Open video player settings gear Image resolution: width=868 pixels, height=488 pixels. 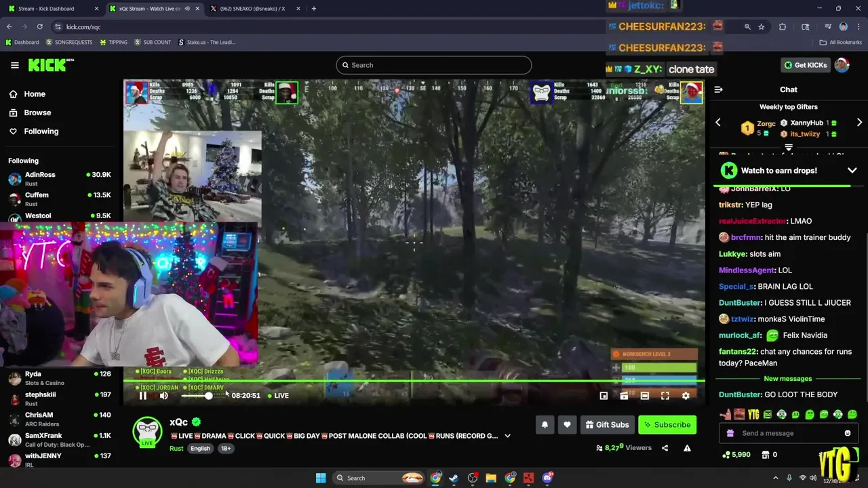(x=686, y=396)
